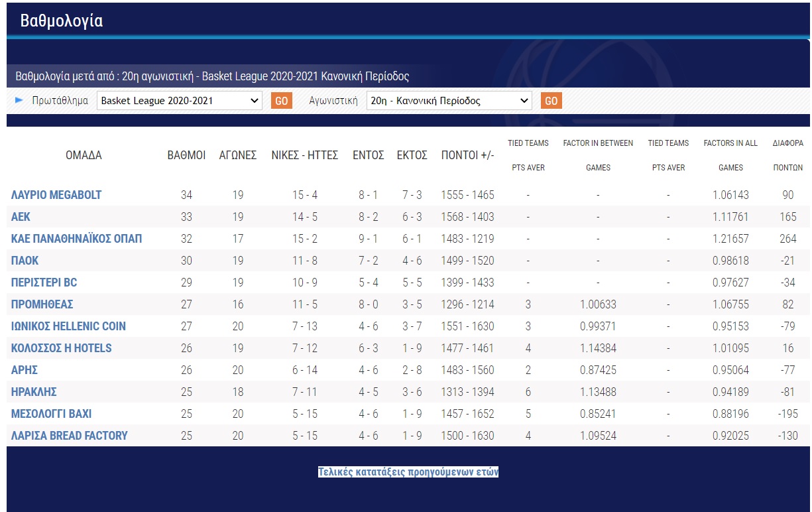Open ΙΩΝΙΚΟΣ HELLENIC COIN team link
The height and width of the screenshot is (512, 812).
(68, 326)
